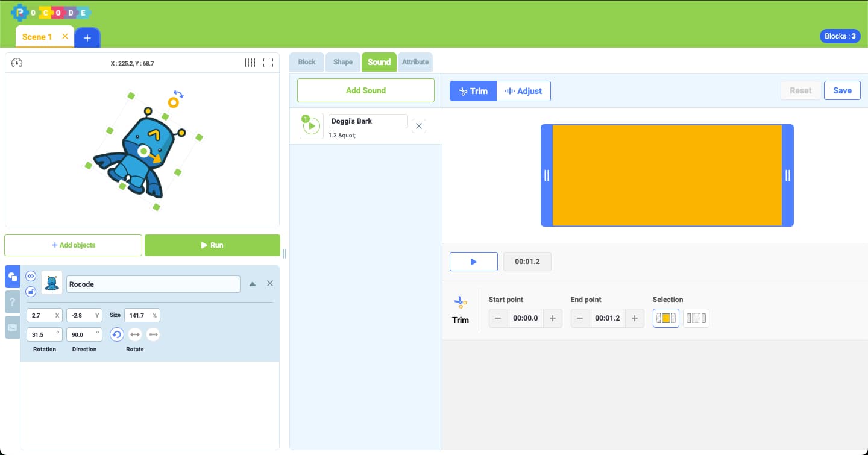
Task: Open the console side tab icon
Action: [12, 327]
